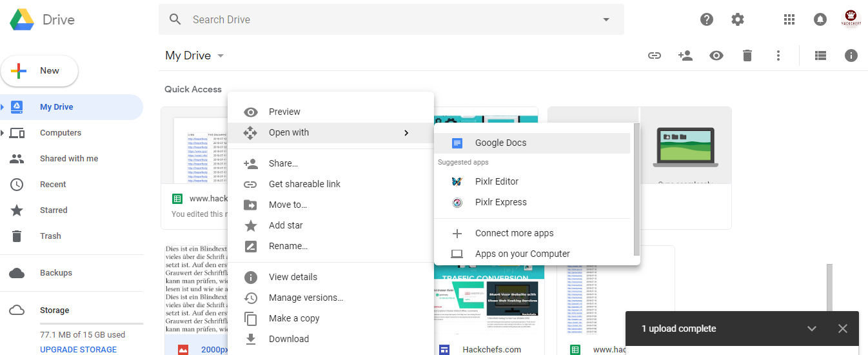
Task: Choose Share… from the context menu
Action: pyautogui.click(x=331, y=164)
